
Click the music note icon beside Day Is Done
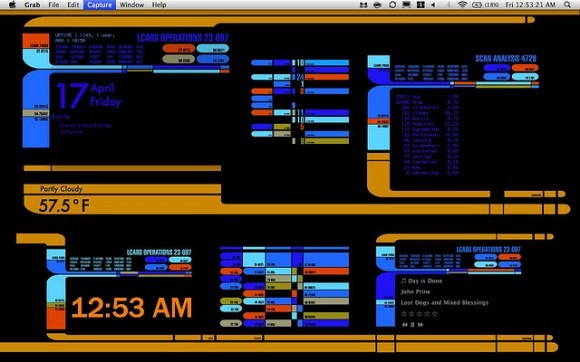(404, 281)
